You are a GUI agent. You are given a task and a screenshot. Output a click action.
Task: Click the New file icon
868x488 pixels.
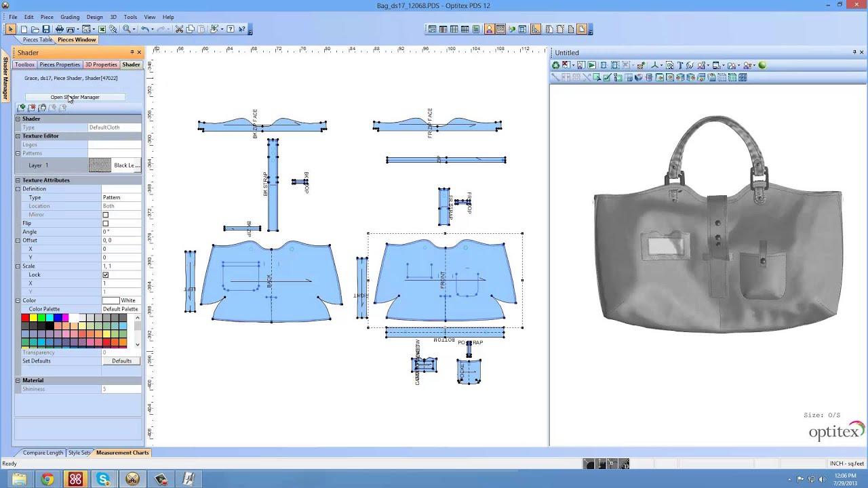24,29
